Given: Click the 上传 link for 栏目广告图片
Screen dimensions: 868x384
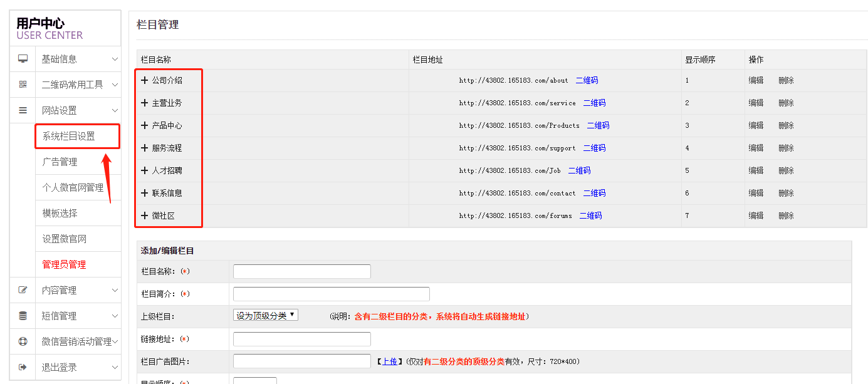Looking at the screenshot, I should click(389, 361).
